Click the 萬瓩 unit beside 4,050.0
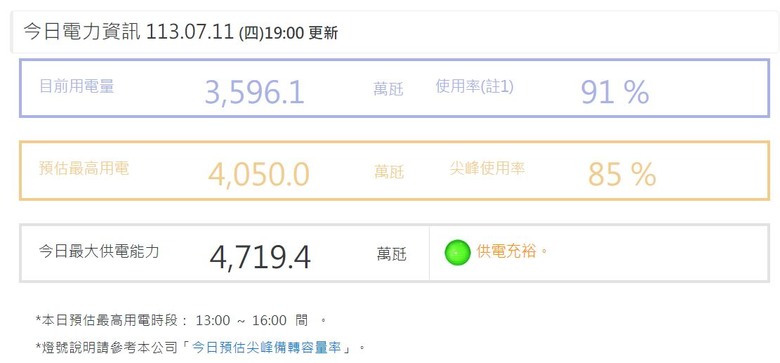Screen dimensions: 780x363 point(389,173)
